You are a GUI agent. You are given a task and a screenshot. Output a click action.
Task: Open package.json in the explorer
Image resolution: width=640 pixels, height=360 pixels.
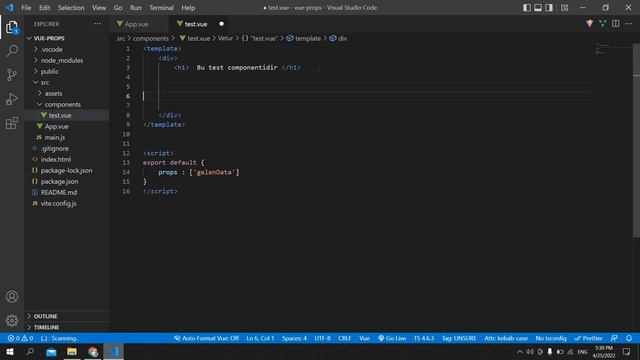pyautogui.click(x=59, y=182)
